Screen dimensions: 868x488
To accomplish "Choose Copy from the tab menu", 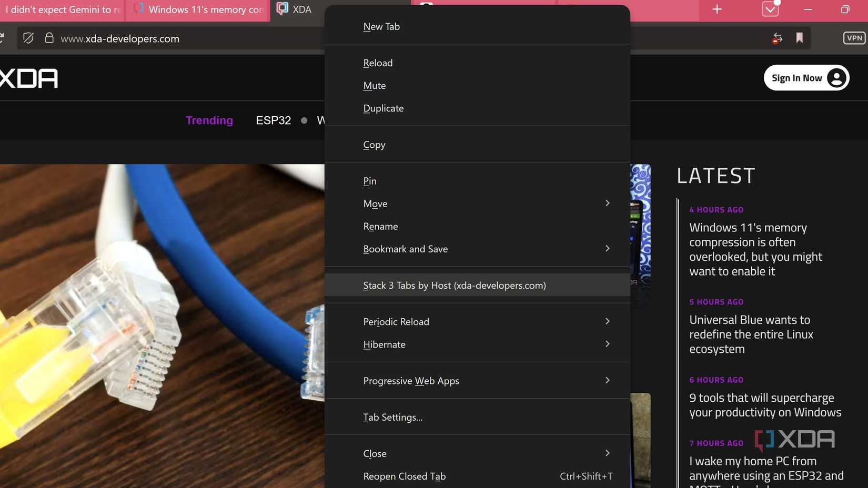I will [x=477, y=144].
